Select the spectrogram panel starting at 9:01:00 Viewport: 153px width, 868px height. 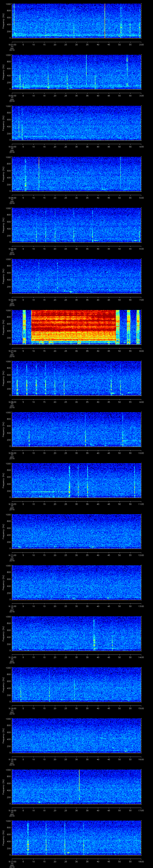[x=76, y=21]
